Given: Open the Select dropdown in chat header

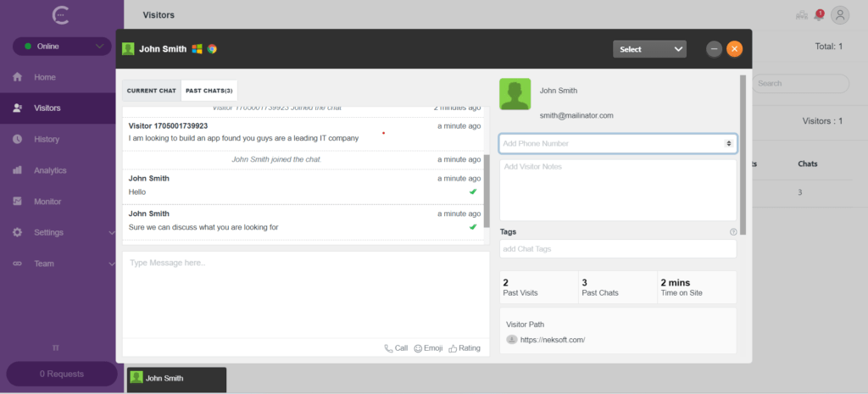Looking at the screenshot, I should point(649,49).
